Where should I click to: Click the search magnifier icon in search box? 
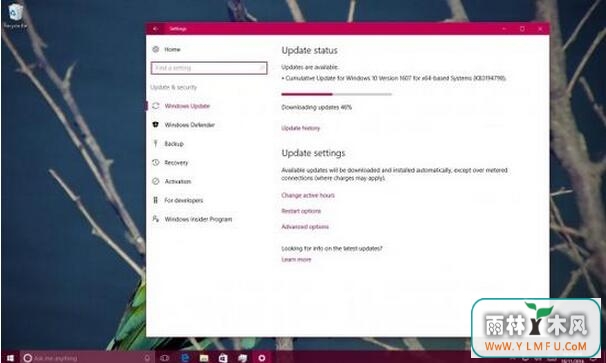(262, 68)
